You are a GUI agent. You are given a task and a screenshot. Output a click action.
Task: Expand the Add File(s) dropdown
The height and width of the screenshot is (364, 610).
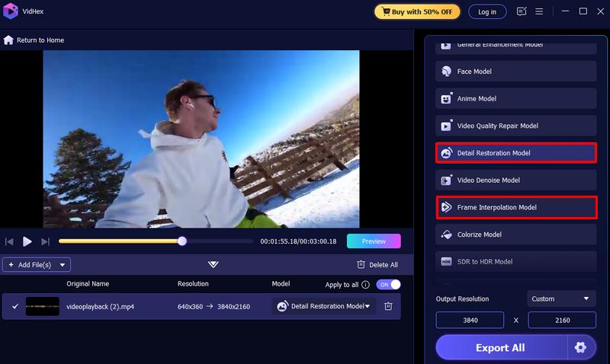[x=63, y=264]
